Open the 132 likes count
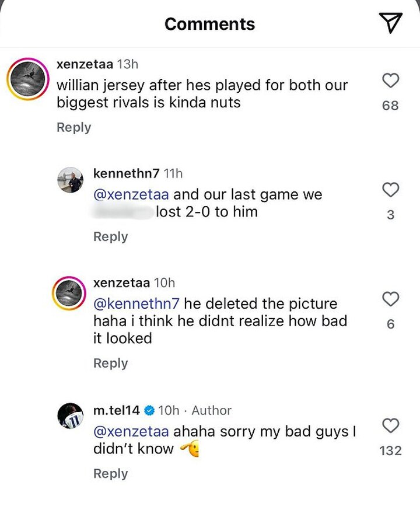This screenshot has height=510, width=420. coord(390,450)
